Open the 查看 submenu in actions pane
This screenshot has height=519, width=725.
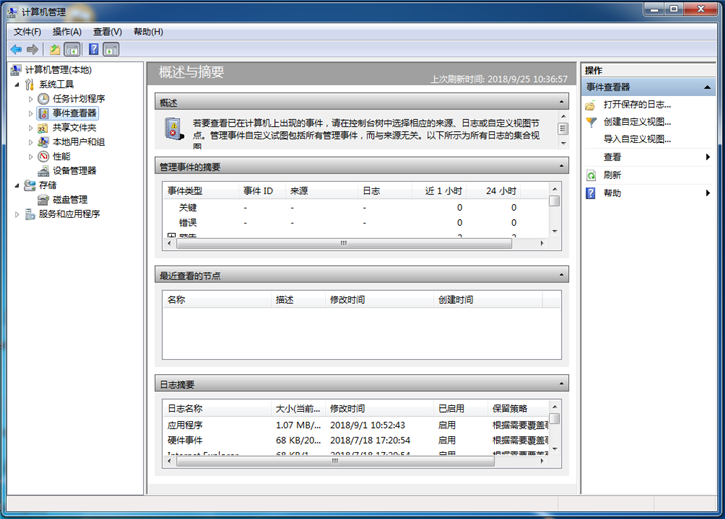[x=612, y=157]
